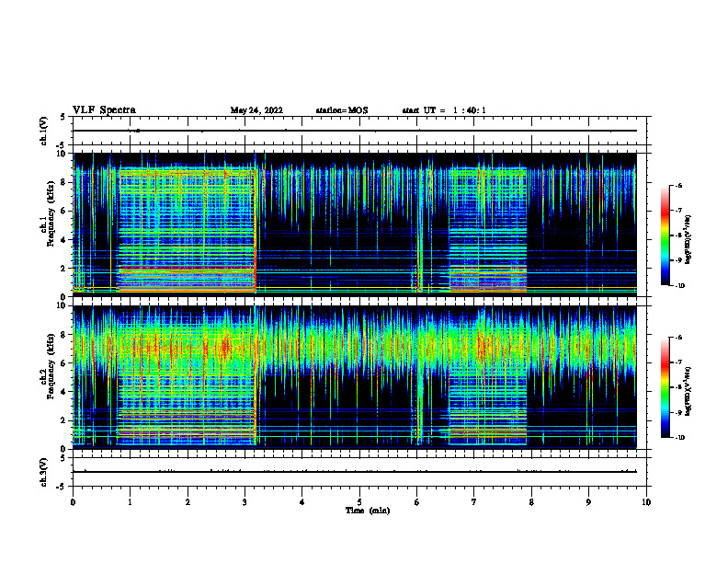The width and height of the screenshot is (728, 563).
Task: Click the "start UT = 1:40:1" text
Action: point(444,110)
